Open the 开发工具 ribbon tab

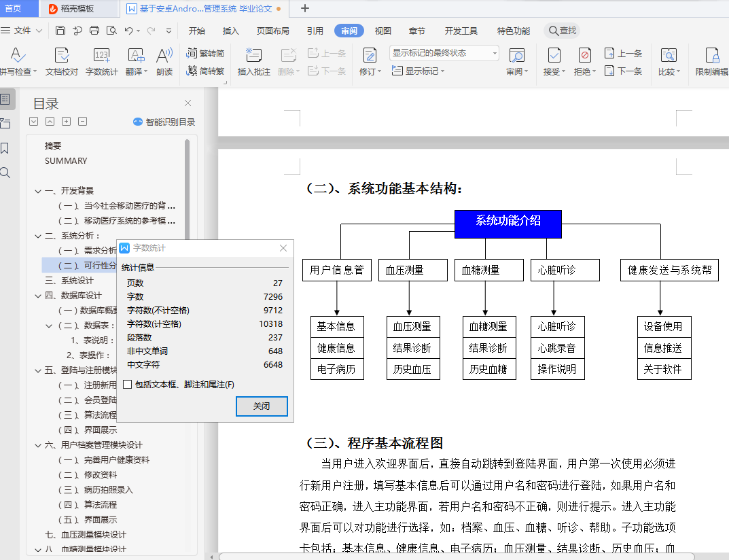461,31
